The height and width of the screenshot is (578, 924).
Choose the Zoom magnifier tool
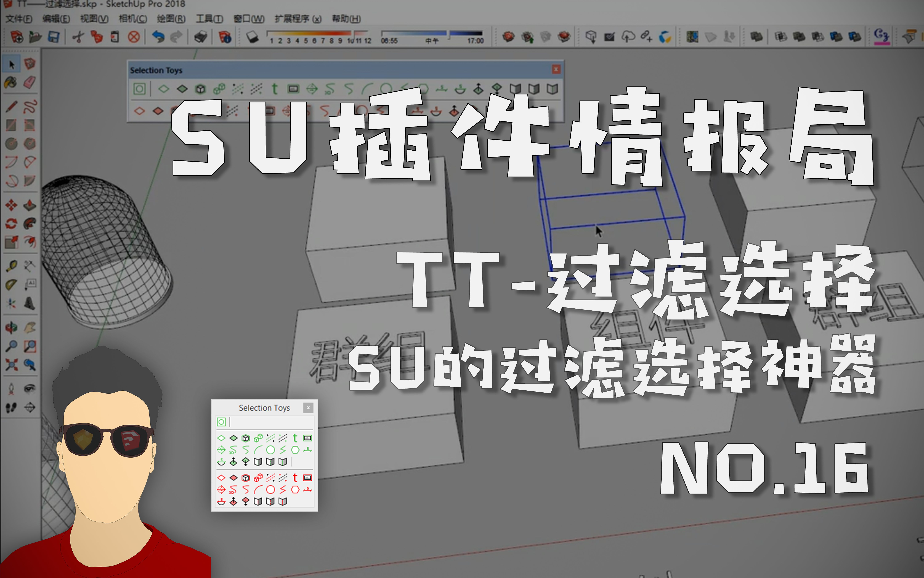click(x=11, y=346)
